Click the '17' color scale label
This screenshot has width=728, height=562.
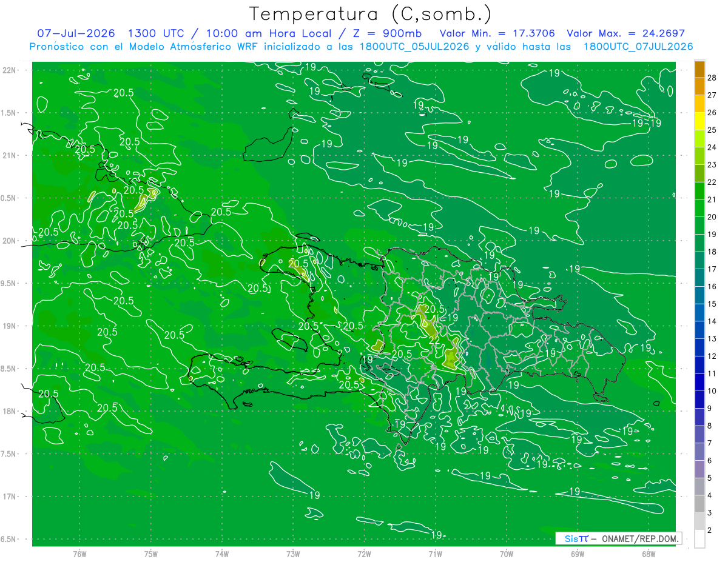[712, 269]
